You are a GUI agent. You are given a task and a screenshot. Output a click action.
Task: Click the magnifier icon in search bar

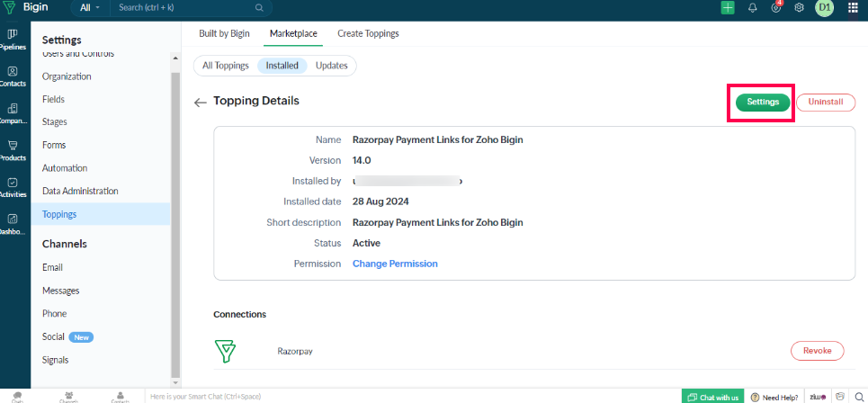coord(259,8)
